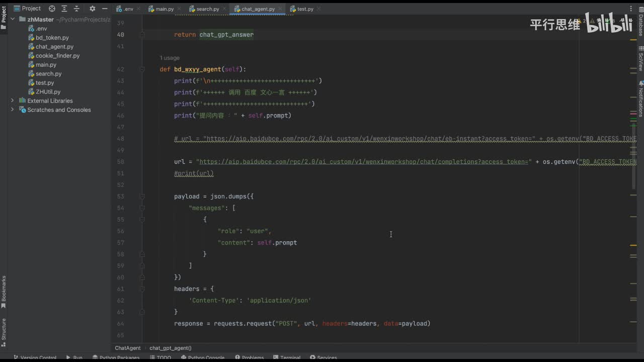Screen dimensions: 644x362
Task: Click the Select Opened File target icon
Action: pos(52,9)
